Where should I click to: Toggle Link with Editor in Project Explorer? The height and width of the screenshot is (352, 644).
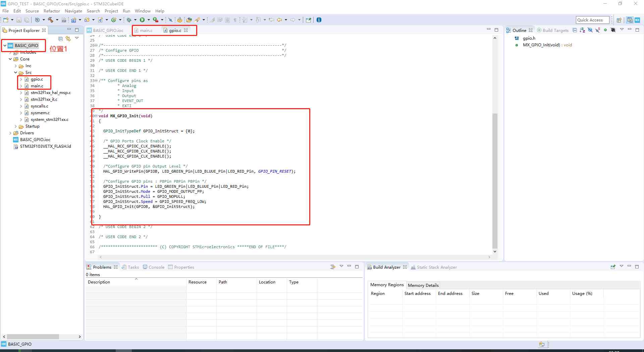pyautogui.click(x=68, y=39)
